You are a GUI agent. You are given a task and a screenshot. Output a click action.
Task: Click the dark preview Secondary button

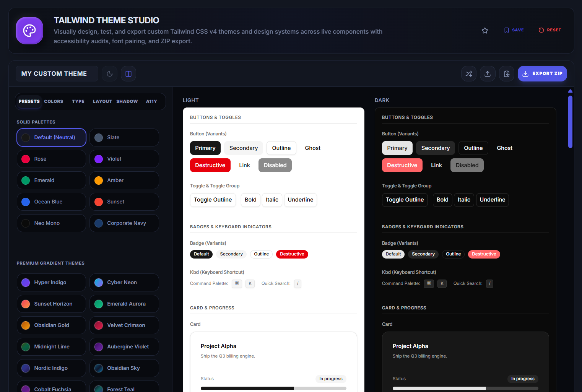pos(436,148)
